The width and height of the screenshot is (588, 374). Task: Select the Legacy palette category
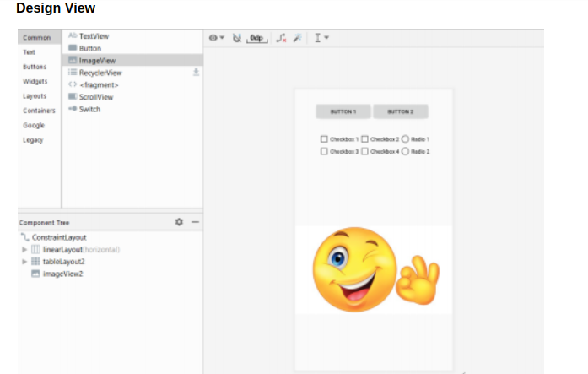pos(33,140)
